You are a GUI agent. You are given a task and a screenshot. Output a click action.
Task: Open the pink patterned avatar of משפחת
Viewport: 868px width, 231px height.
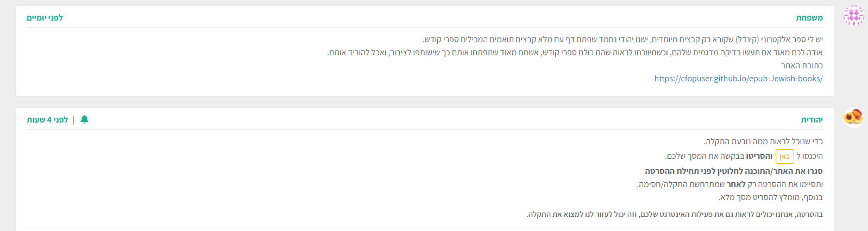853,16
